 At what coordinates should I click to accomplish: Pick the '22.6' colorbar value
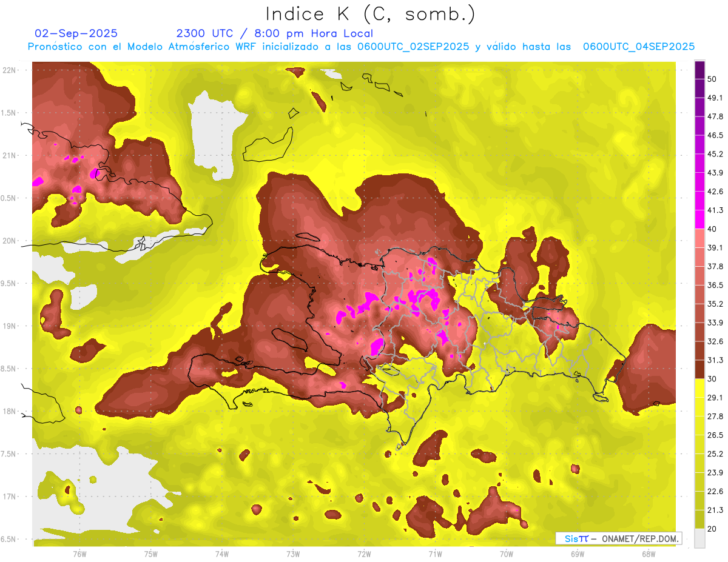[x=715, y=491]
